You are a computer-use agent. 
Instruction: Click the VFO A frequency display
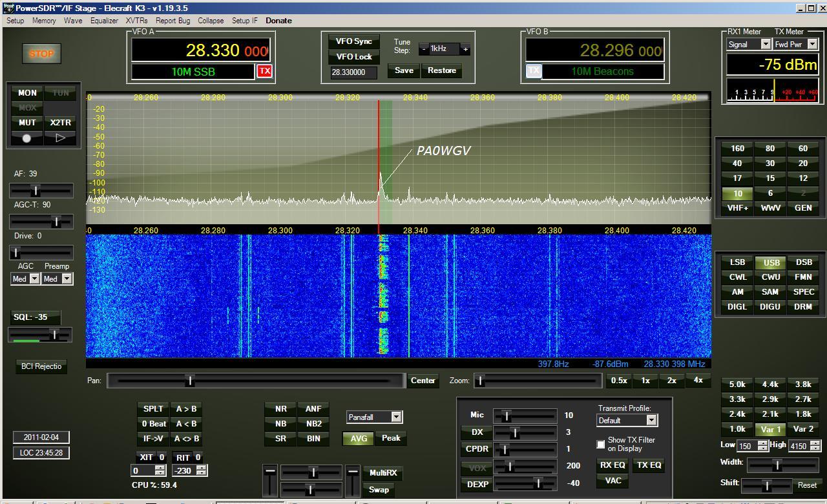(201, 50)
